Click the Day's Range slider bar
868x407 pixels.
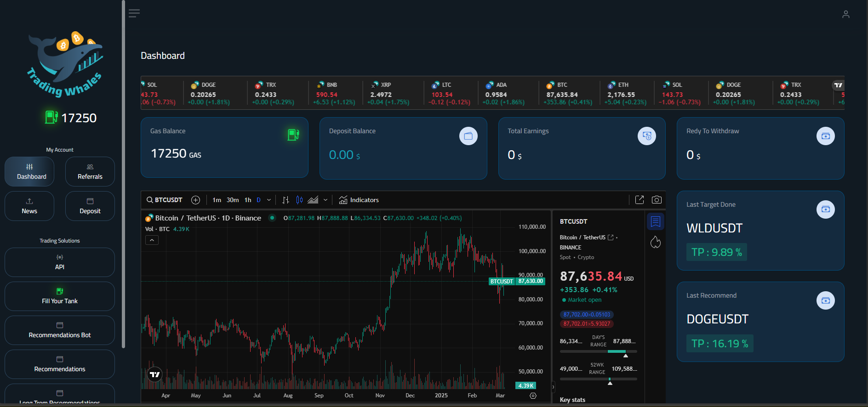coord(599,351)
